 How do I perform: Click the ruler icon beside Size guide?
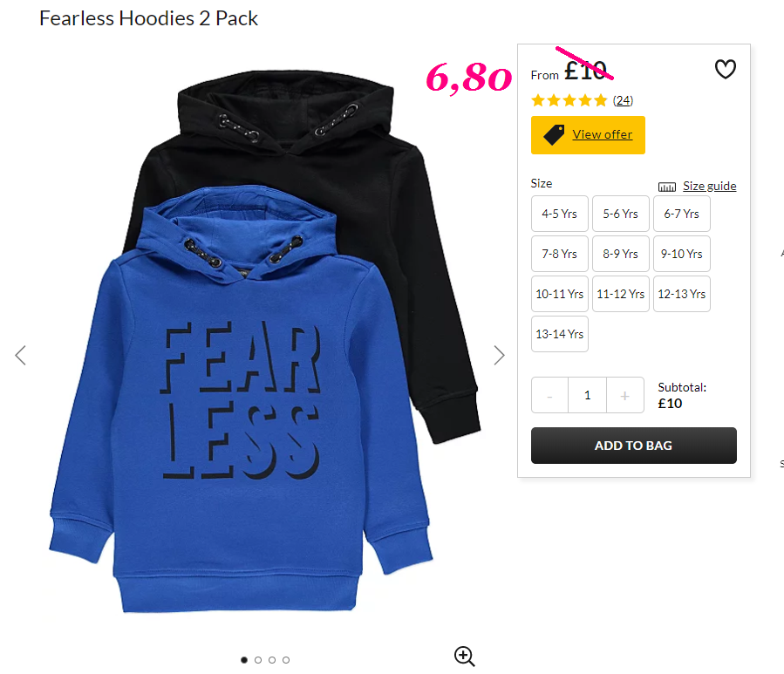coord(666,187)
